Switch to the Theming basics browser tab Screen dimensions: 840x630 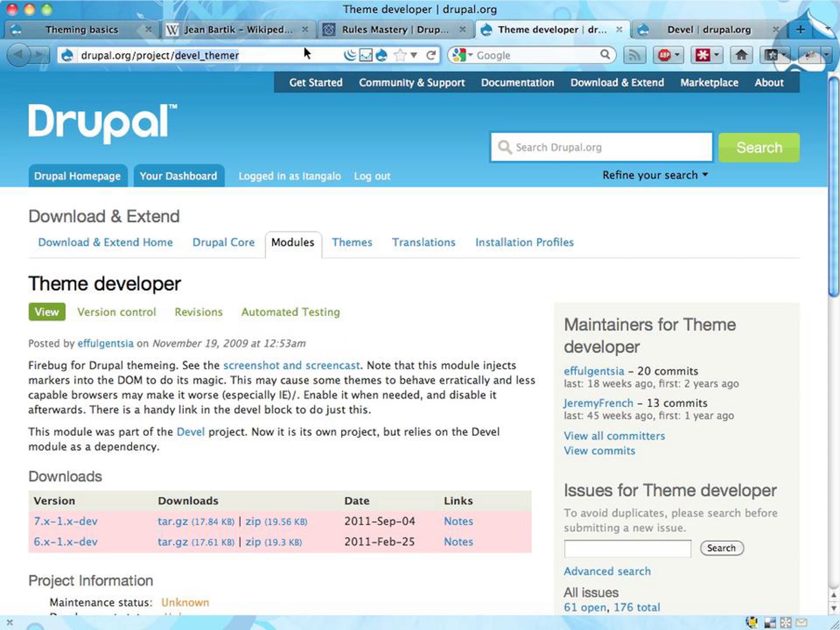tap(82, 30)
